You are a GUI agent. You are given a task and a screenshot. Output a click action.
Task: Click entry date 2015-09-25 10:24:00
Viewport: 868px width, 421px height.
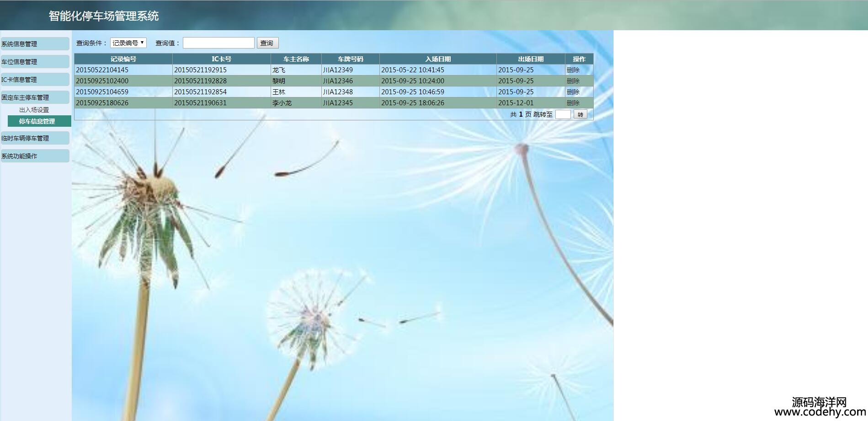413,81
